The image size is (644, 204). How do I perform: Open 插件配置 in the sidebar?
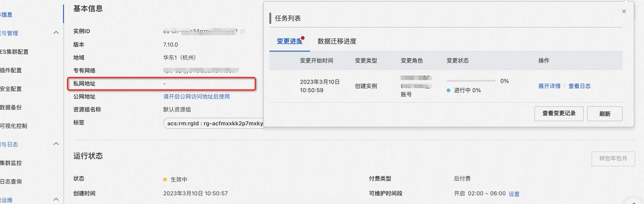11,70
